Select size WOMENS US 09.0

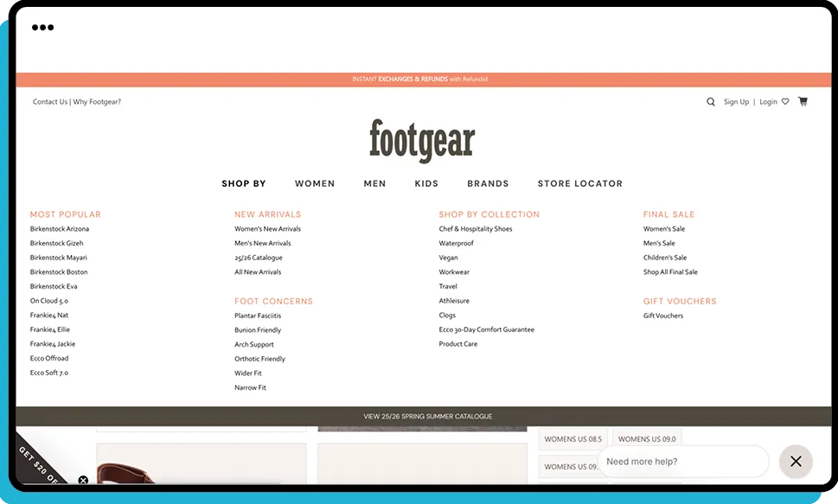(647, 438)
